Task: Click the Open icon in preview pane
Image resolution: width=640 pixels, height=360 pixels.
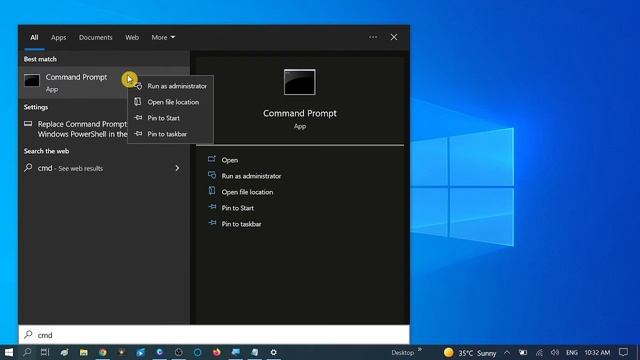Action: [211, 159]
